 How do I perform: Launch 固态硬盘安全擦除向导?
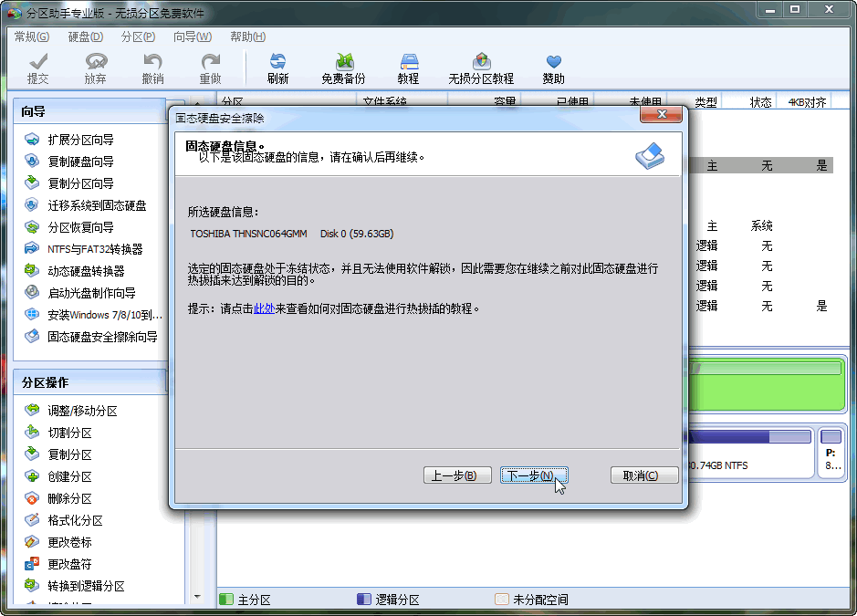pos(92,337)
